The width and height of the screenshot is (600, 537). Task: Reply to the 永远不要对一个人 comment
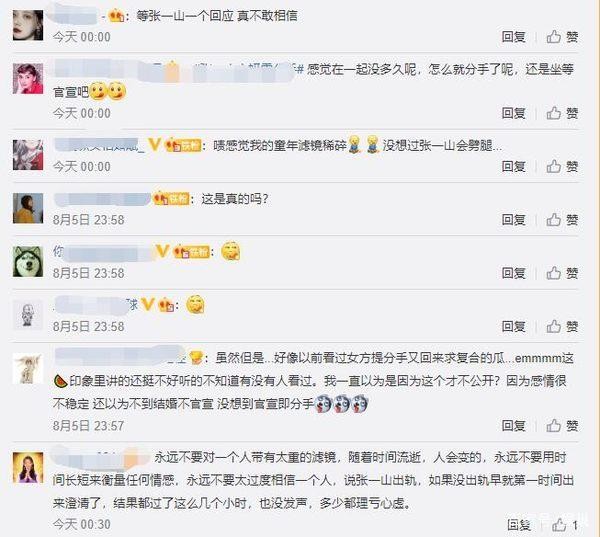[x=519, y=525]
